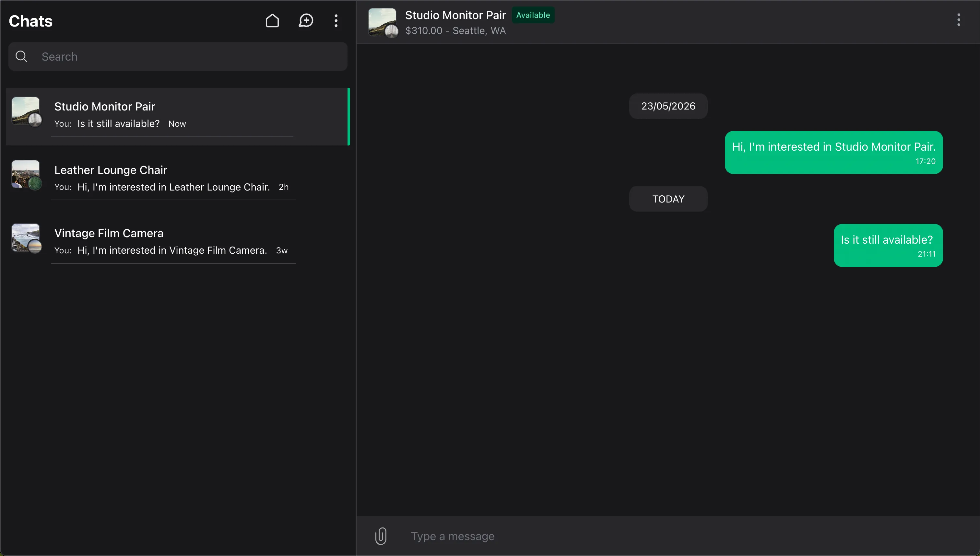
Task: Click the "Now" time on Studio Monitor chat
Action: click(x=177, y=124)
